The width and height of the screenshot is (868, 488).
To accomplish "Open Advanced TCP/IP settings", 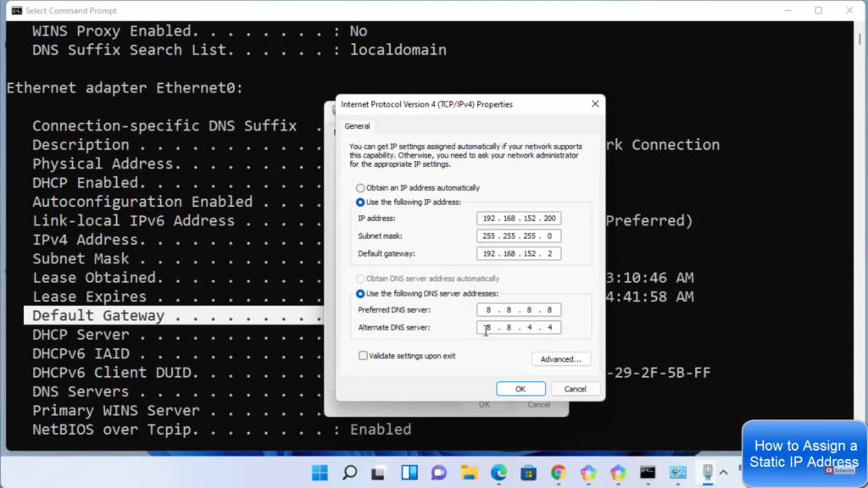I will [560, 359].
